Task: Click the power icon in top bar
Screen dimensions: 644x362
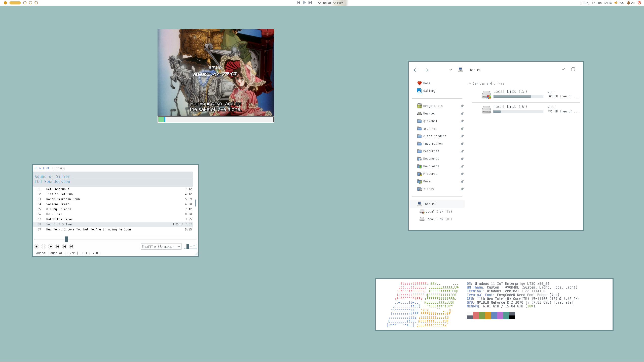Action: [x=639, y=3]
